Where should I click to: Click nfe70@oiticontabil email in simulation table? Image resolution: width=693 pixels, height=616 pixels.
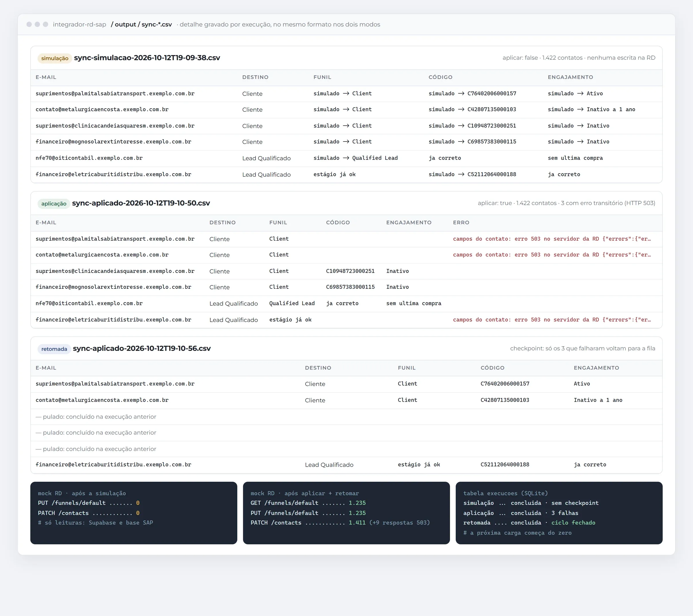coord(89,158)
